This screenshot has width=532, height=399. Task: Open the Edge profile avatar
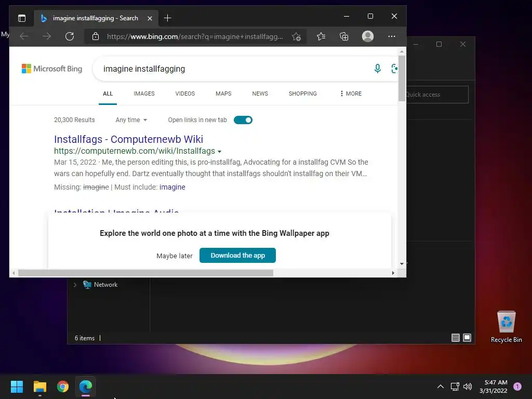pyautogui.click(x=368, y=36)
